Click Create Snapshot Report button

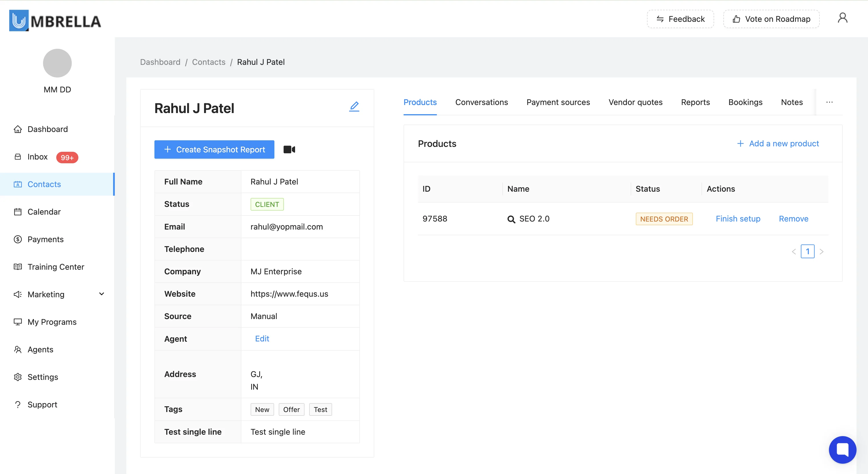coord(214,149)
